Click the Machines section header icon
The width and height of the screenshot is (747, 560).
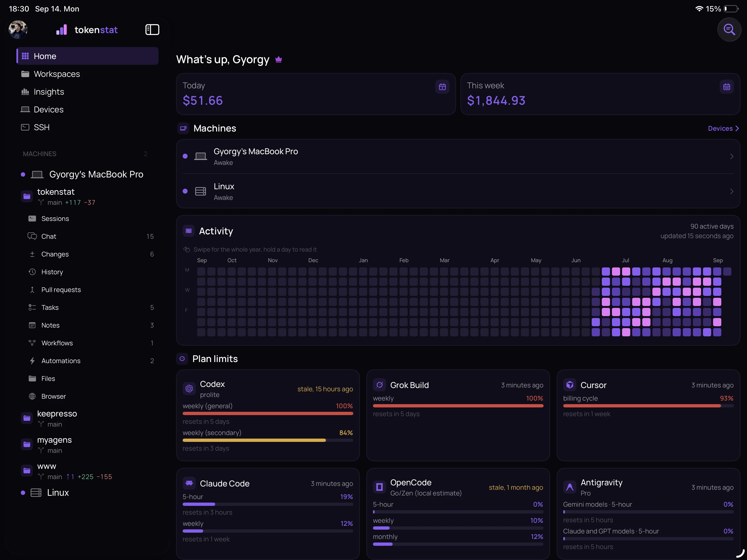[x=183, y=128]
